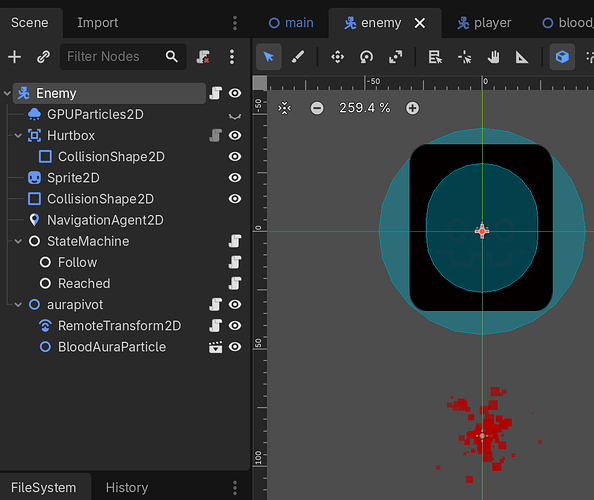
Task: Select the Pan Mode hand tool
Action: click(493, 57)
